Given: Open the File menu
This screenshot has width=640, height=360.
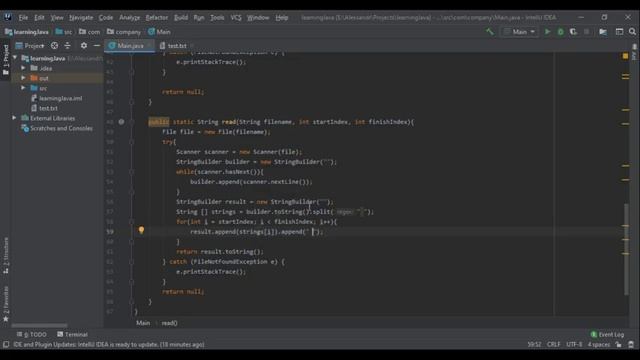Looking at the screenshot, I should click(23, 18).
